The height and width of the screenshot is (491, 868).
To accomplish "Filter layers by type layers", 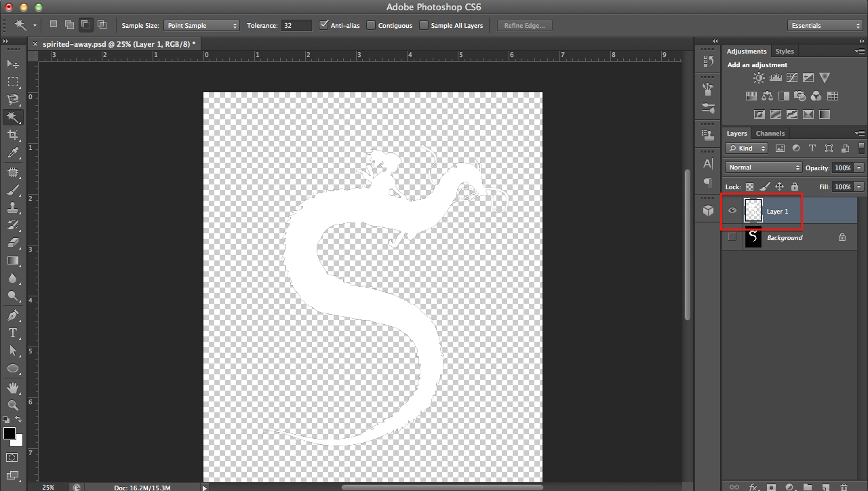I will click(812, 148).
